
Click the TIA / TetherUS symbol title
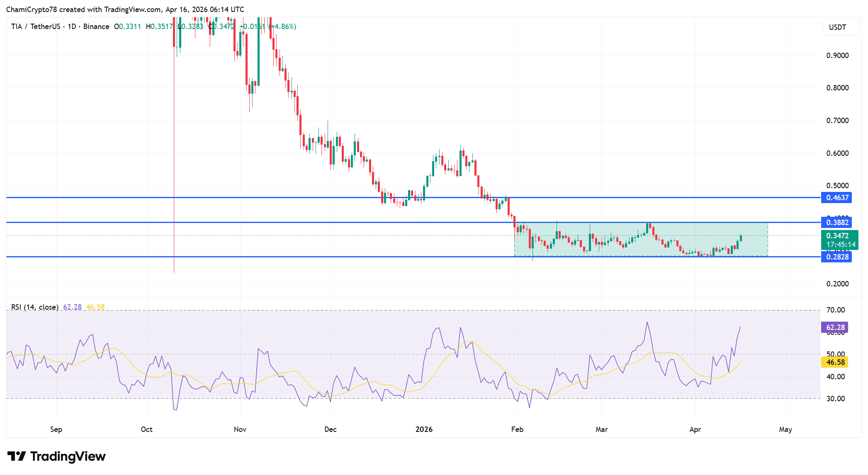36,27
